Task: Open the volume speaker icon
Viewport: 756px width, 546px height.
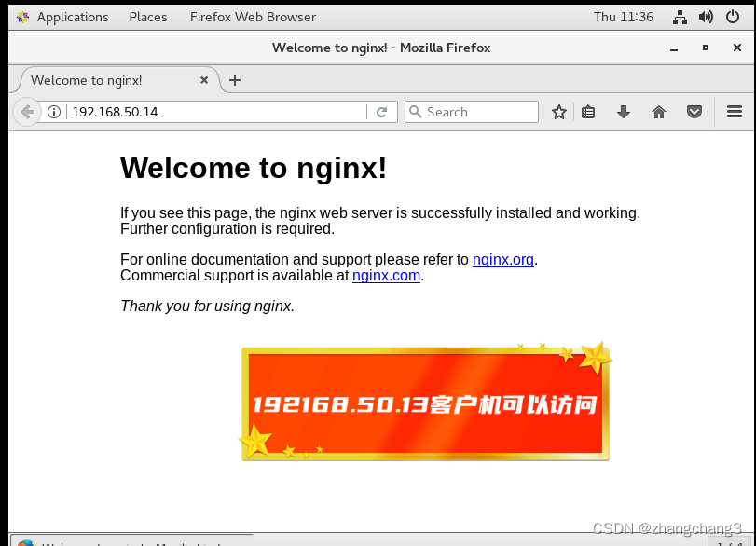Action: click(706, 18)
